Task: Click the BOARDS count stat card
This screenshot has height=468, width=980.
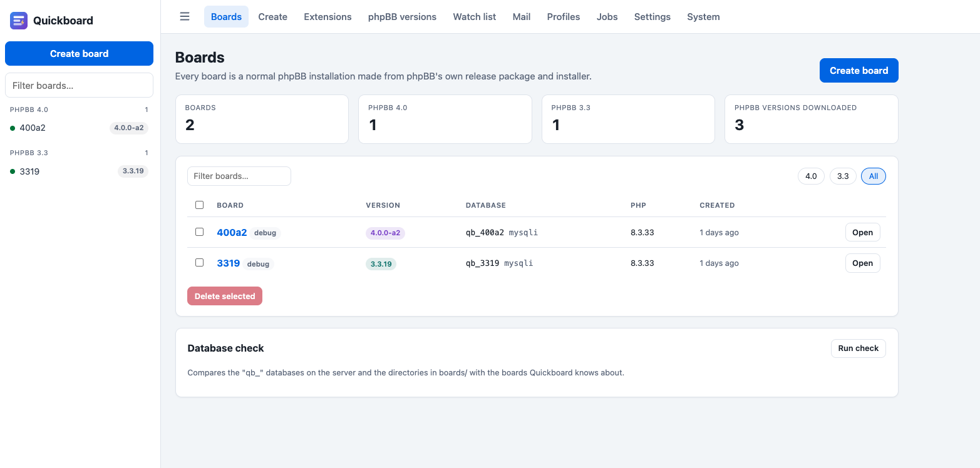Action: click(x=262, y=119)
